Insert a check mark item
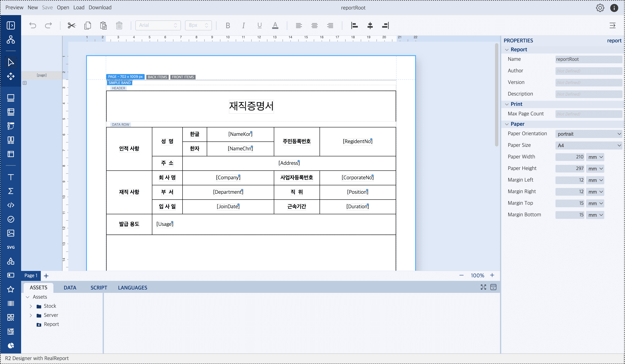Viewport: 625px width, 364px height. pos(11,219)
